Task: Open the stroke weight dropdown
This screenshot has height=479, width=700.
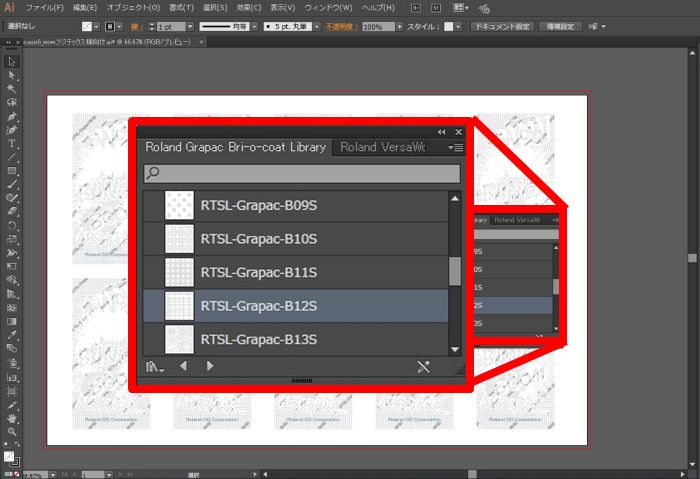Action: pos(190,27)
